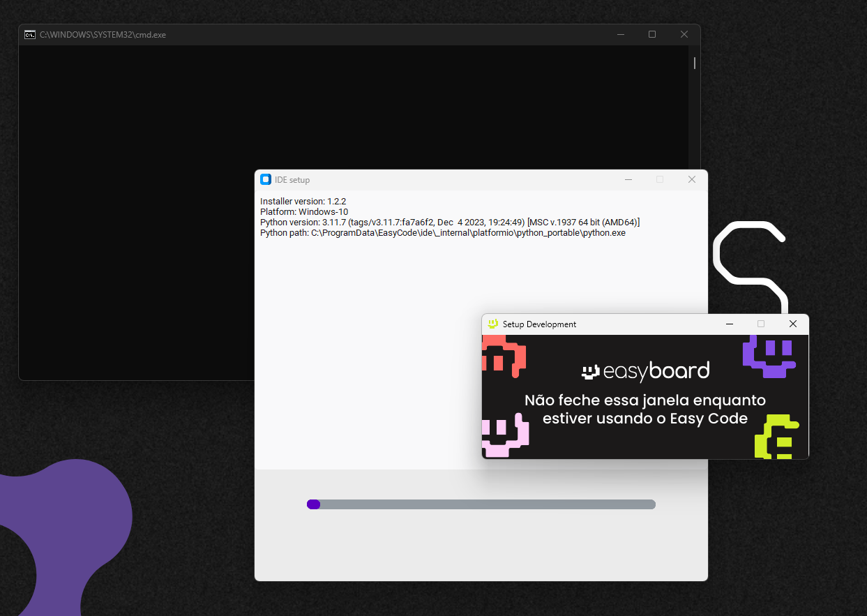Click the Setup Development title bar icon

click(x=493, y=324)
